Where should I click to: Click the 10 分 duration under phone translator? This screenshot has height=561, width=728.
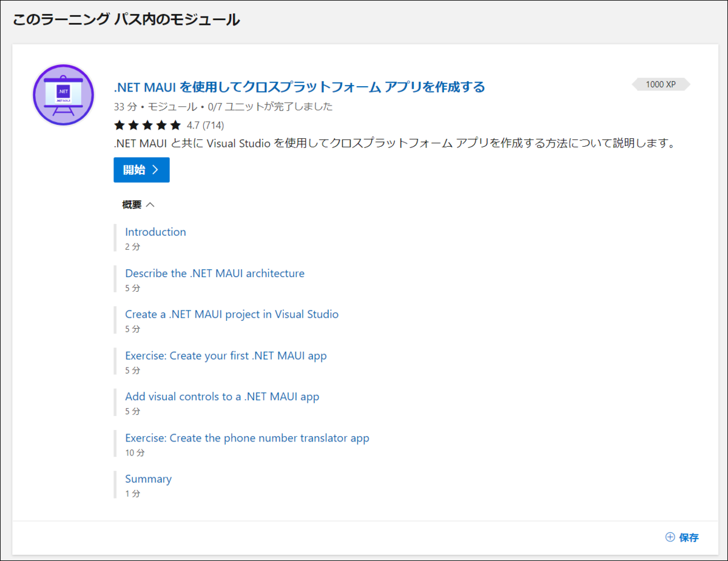[135, 452]
